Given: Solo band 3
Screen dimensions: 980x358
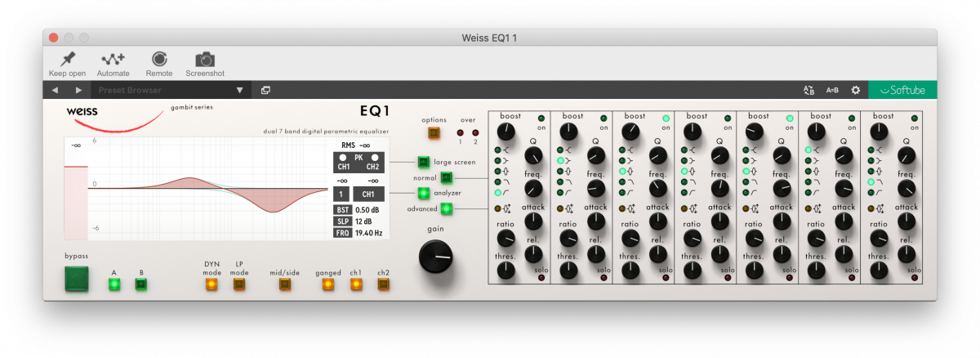Looking at the screenshot, I should pyautogui.click(x=666, y=279).
